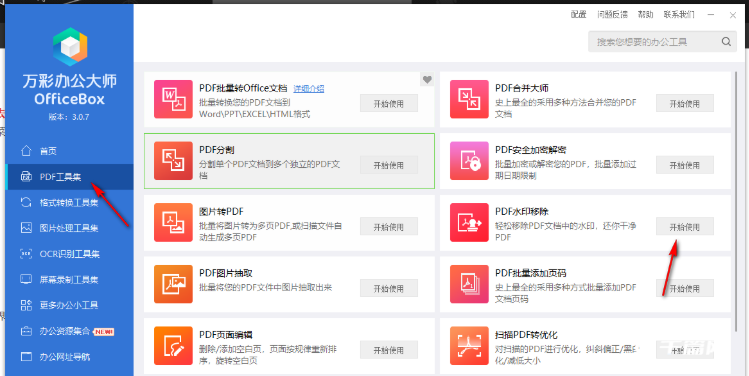
Task: Open 图片处理工具集 in the sidebar
Action: click(70, 228)
